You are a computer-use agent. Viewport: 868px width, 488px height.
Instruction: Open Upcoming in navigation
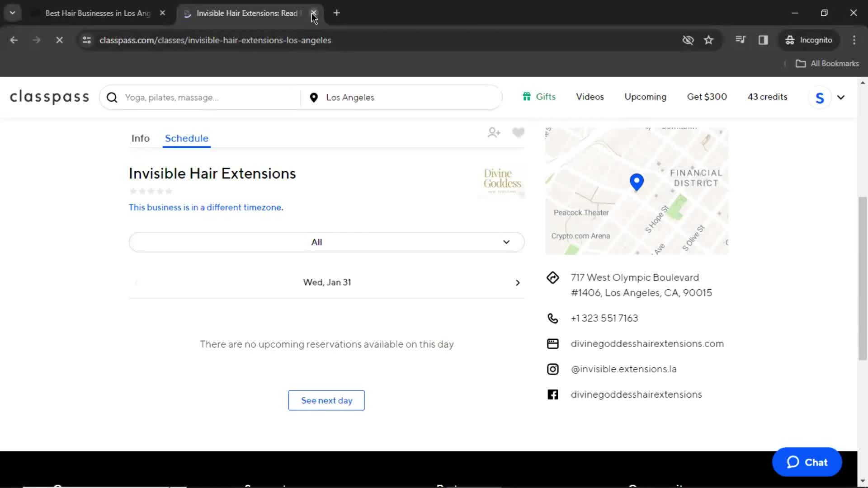(x=646, y=97)
